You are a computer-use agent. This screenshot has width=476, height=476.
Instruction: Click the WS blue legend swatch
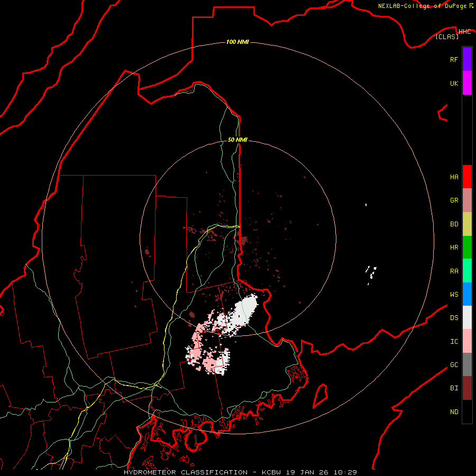point(467,294)
